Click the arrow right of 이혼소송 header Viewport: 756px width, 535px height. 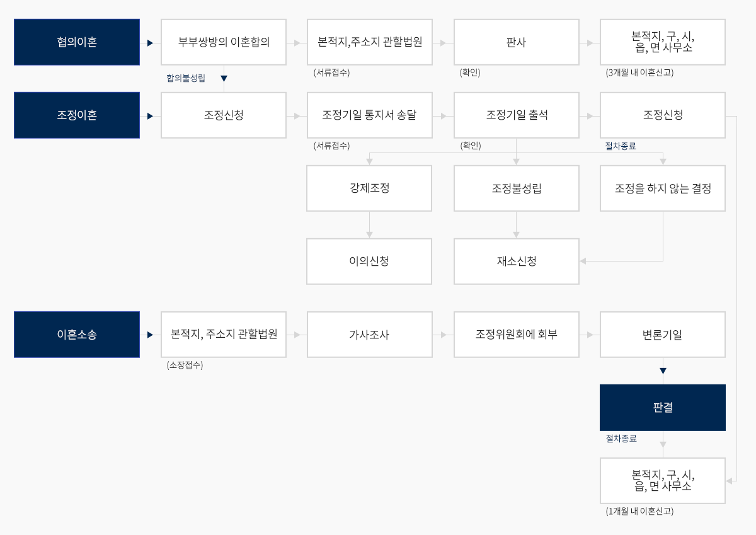pyautogui.click(x=150, y=335)
